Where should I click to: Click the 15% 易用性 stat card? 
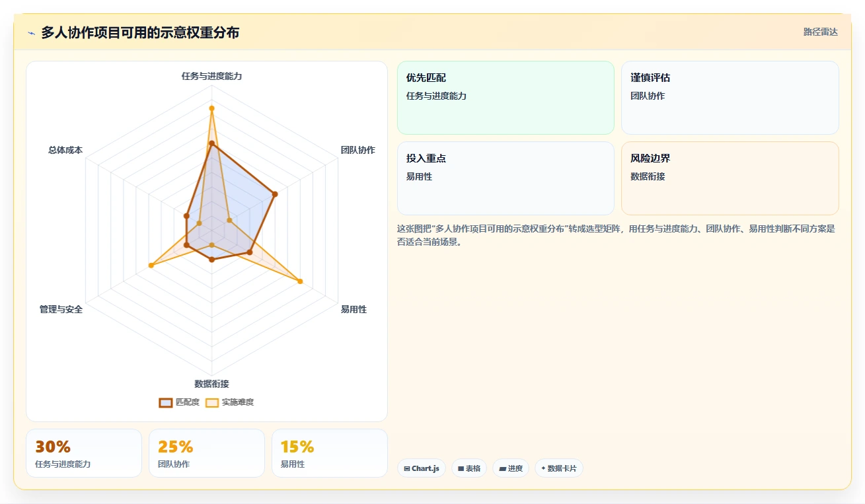tap(330, 453)
